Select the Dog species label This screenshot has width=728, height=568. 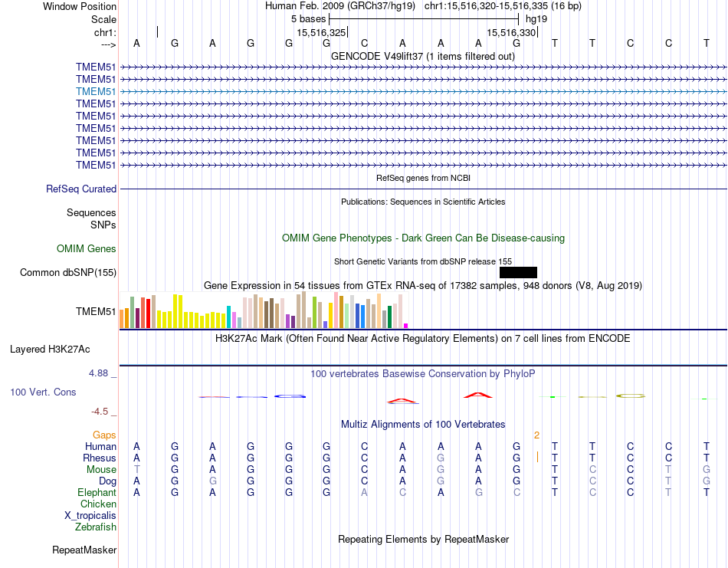tap(107, 481)
